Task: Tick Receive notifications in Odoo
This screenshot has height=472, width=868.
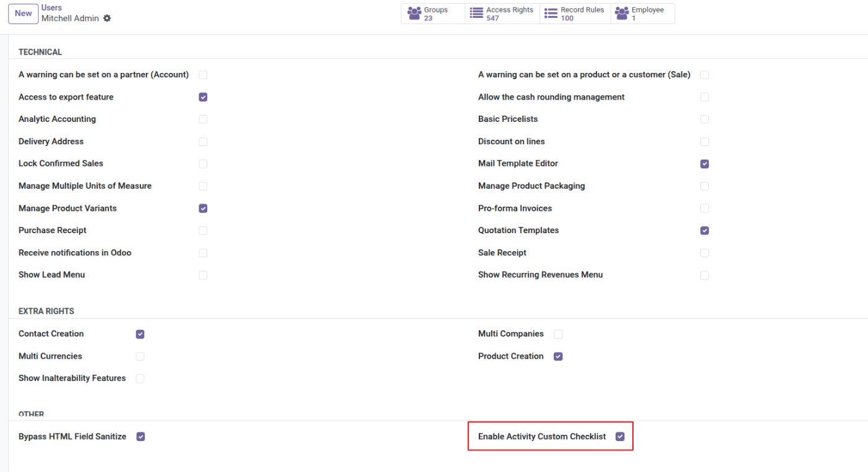Action: [203, 253]
